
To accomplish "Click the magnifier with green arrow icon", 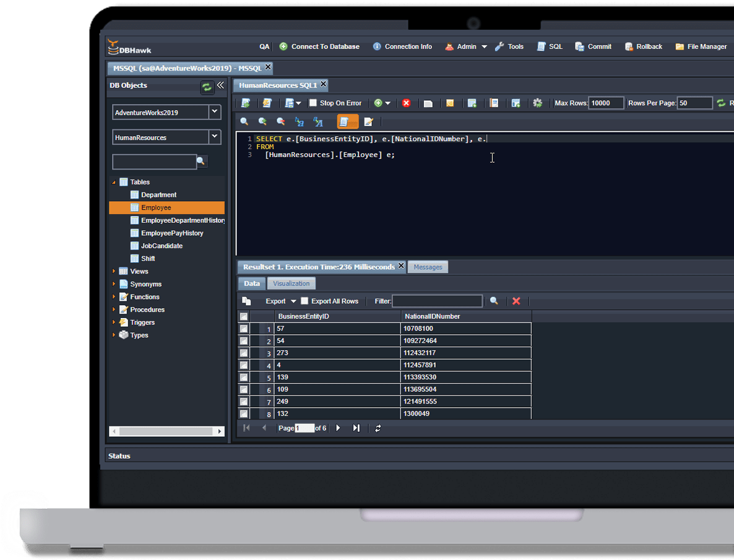I will (x=262, y=122).
